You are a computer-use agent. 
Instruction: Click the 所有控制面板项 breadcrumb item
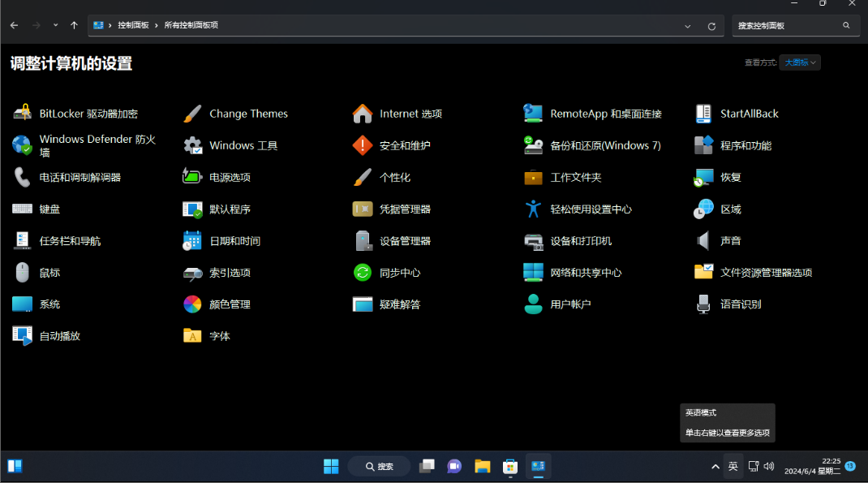coord(191,25)
